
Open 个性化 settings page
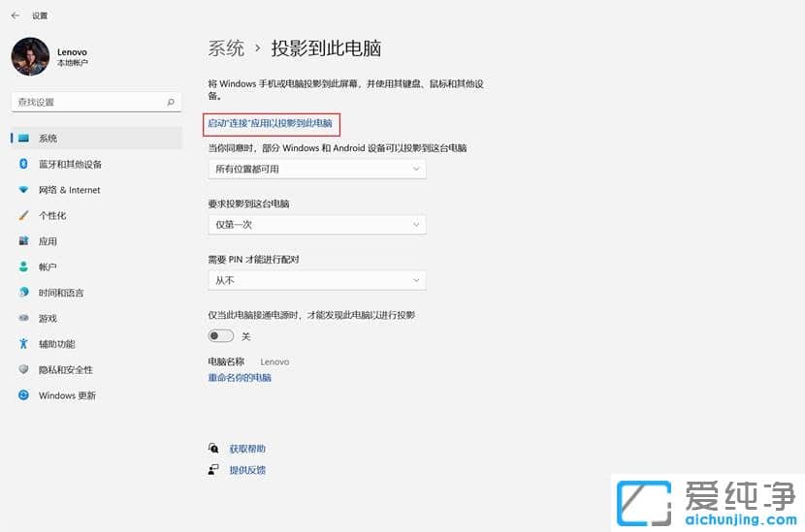click(x=96, y=215)
